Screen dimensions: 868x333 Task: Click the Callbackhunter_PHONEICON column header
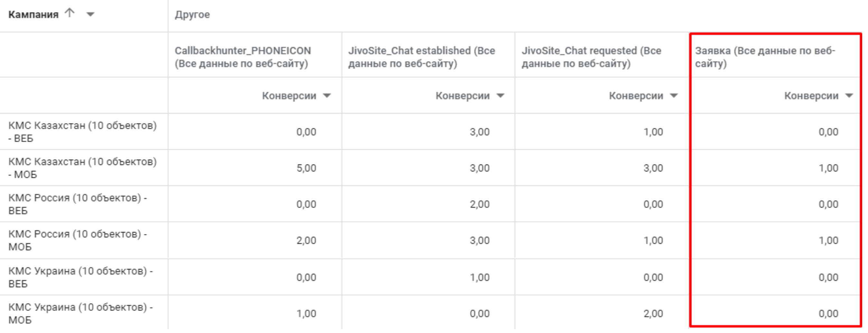click(243, 57)
